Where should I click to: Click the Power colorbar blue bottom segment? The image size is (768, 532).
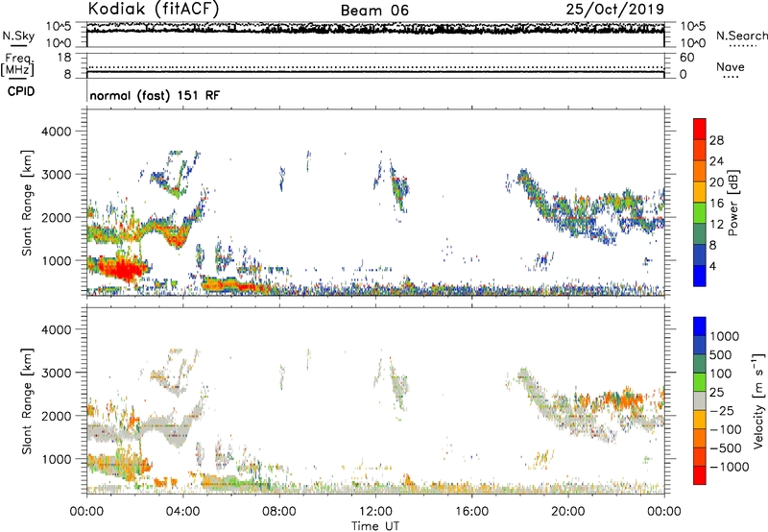coord(700,276)
